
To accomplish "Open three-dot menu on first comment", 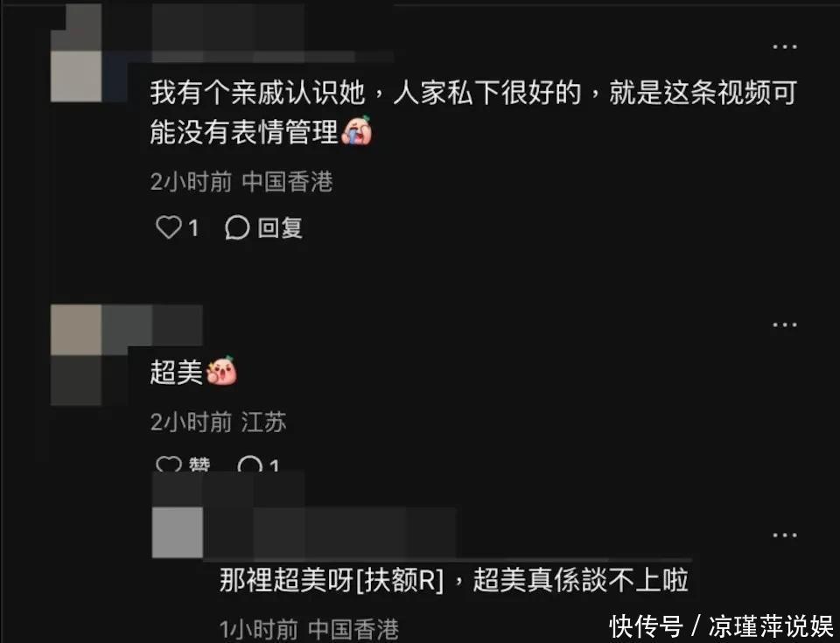I will [784, 46].
